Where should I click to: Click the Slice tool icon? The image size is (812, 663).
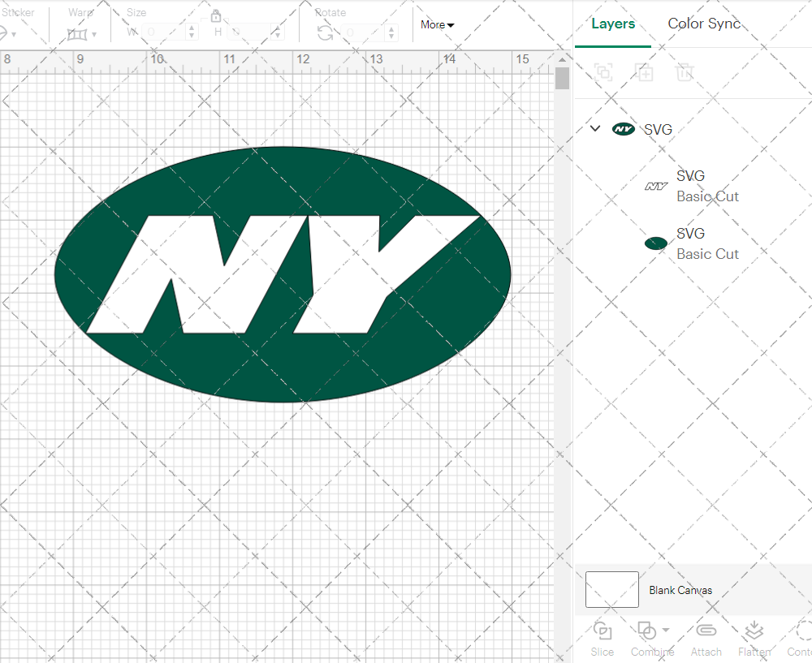click(603, 631)
